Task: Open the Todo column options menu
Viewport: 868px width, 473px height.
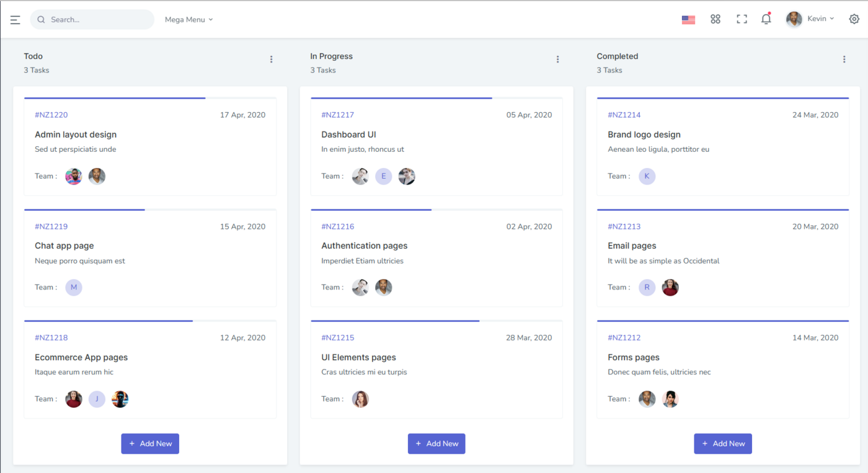Action: tap(271, 60)
